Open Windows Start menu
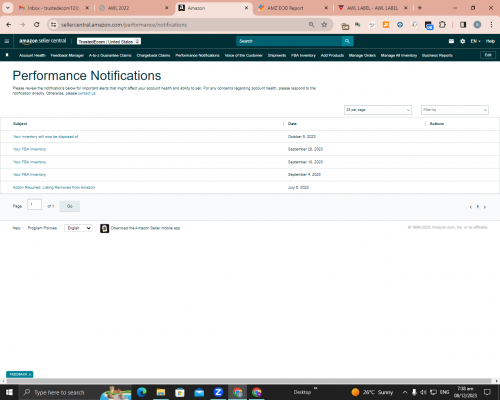 pyautogui.click(x=9, y=392)
